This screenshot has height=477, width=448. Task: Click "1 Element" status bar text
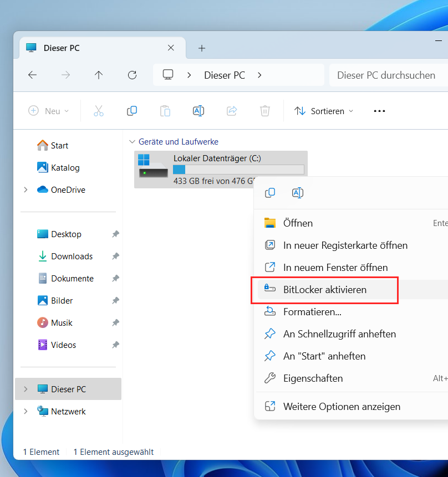tap(41, 452)
